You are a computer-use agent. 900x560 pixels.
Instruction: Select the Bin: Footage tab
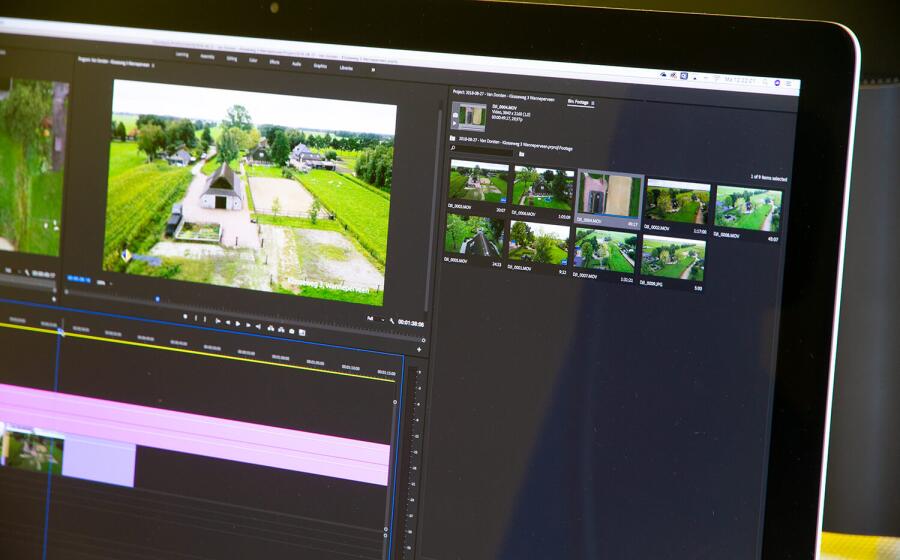(x=578, y=102)
